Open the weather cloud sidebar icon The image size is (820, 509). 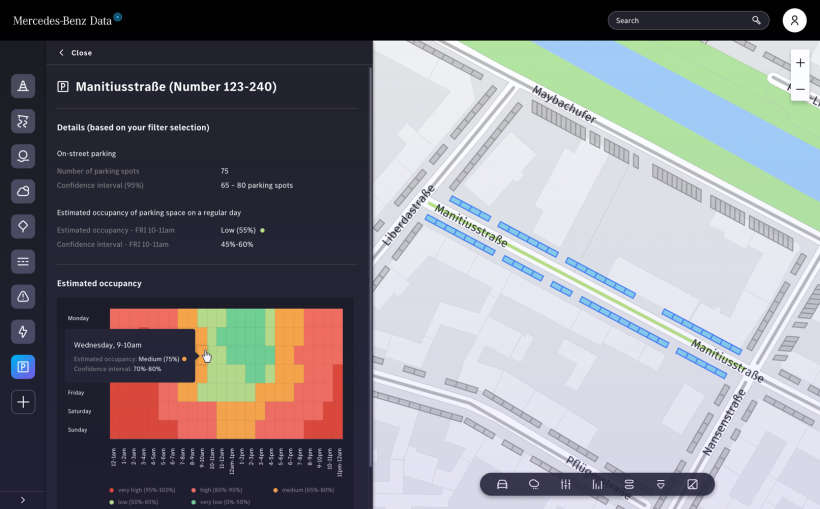[23, 191]
